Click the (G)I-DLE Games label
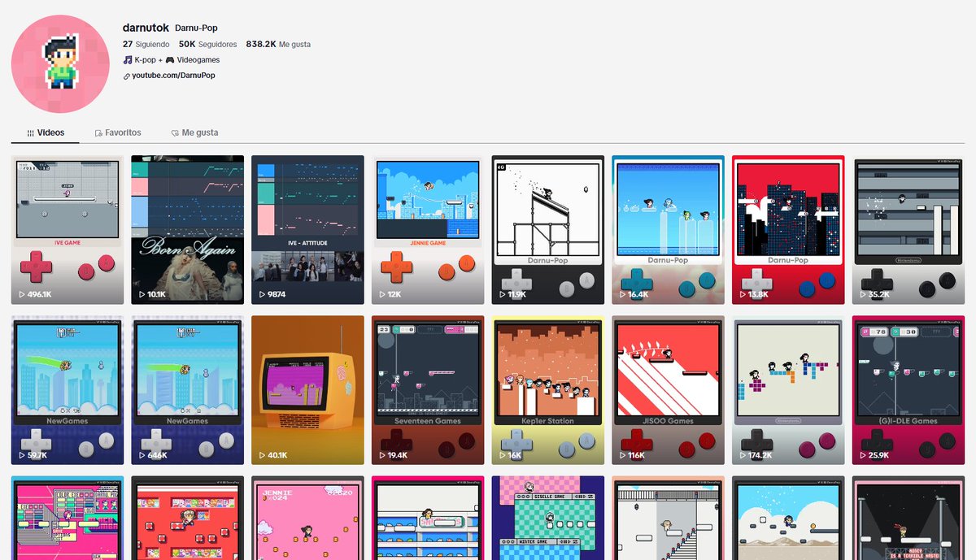The height and width of the screenshot is (560, 976). [x=908, y=421]
